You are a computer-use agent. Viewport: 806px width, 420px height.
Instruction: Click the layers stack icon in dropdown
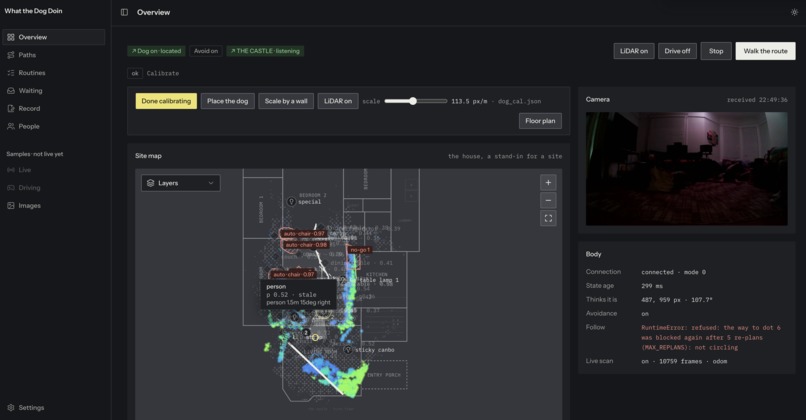tap(151, 183)
